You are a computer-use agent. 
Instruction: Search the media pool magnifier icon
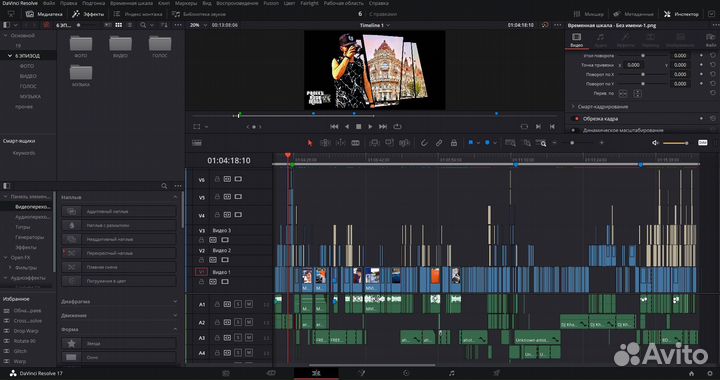click(x=143, y=25)
